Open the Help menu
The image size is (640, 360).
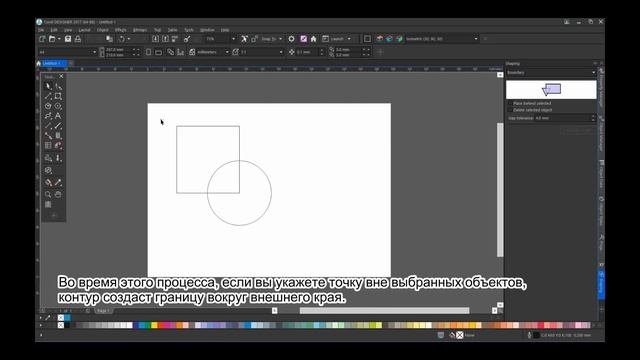[x=225, y=30]
